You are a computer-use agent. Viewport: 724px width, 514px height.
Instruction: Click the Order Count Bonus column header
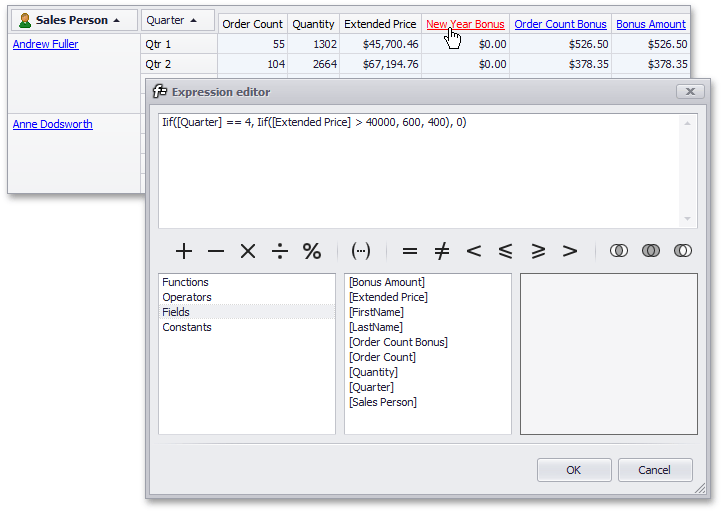click(560, 24)
